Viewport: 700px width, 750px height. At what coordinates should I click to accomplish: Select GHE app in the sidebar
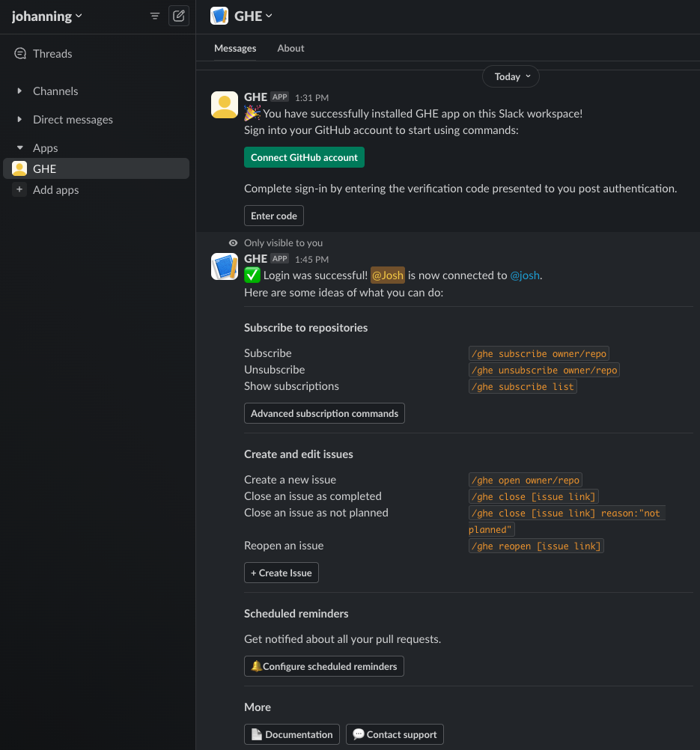pos(44,169)
